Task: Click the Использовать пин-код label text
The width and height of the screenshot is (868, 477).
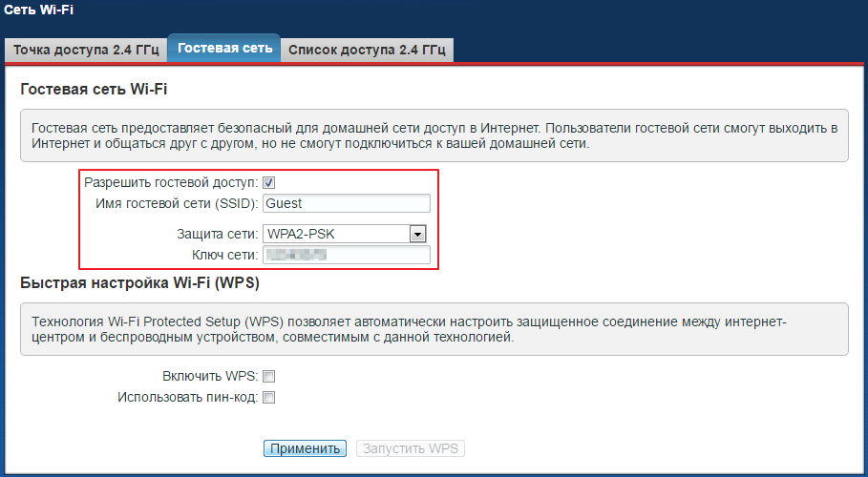Action: (188, 397)
